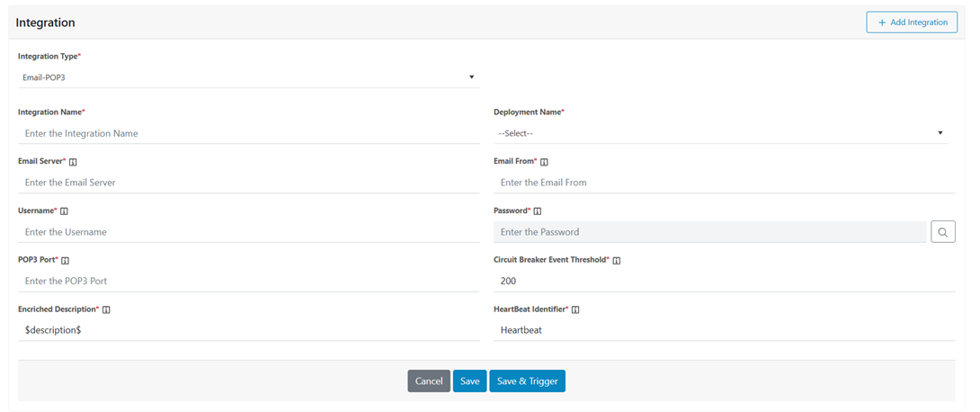This screenshot has height=412, width=980.
Task: Click the POP3 Port input field
Action: [x=248, y=281]
